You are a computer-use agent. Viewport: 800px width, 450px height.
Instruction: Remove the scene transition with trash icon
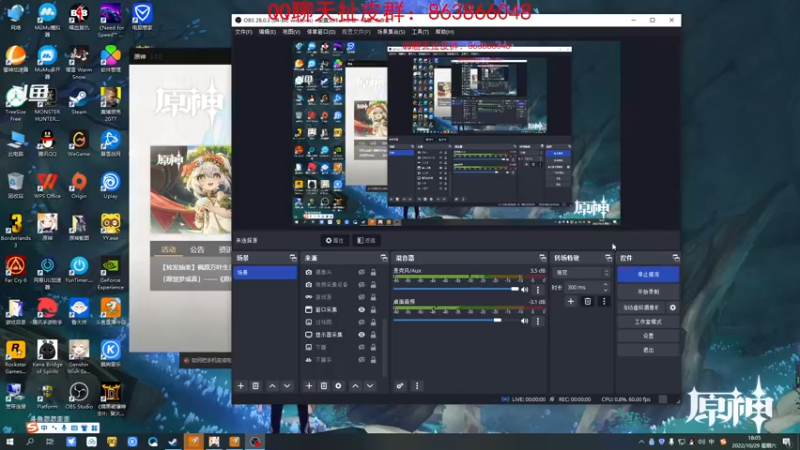click(587, 301)
